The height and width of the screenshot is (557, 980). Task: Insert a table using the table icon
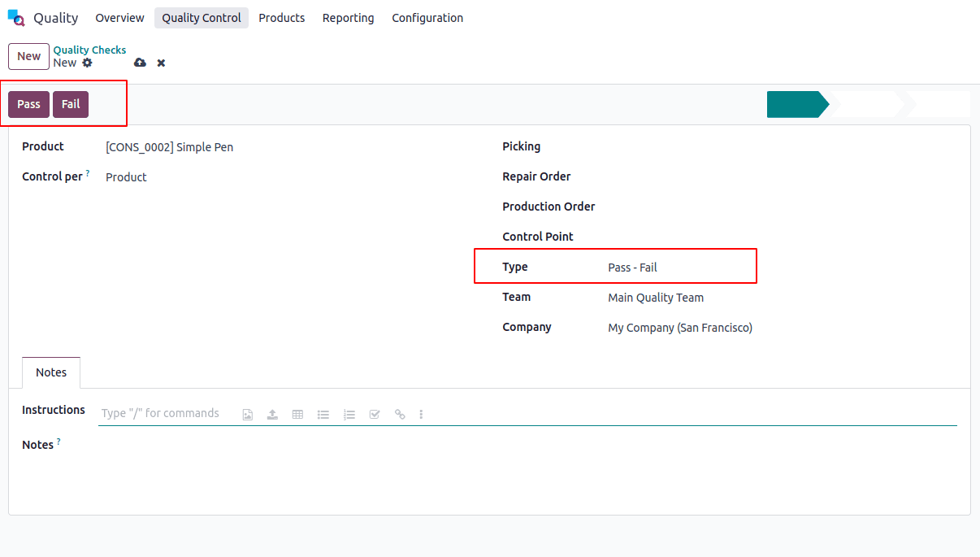coord(297,414)
